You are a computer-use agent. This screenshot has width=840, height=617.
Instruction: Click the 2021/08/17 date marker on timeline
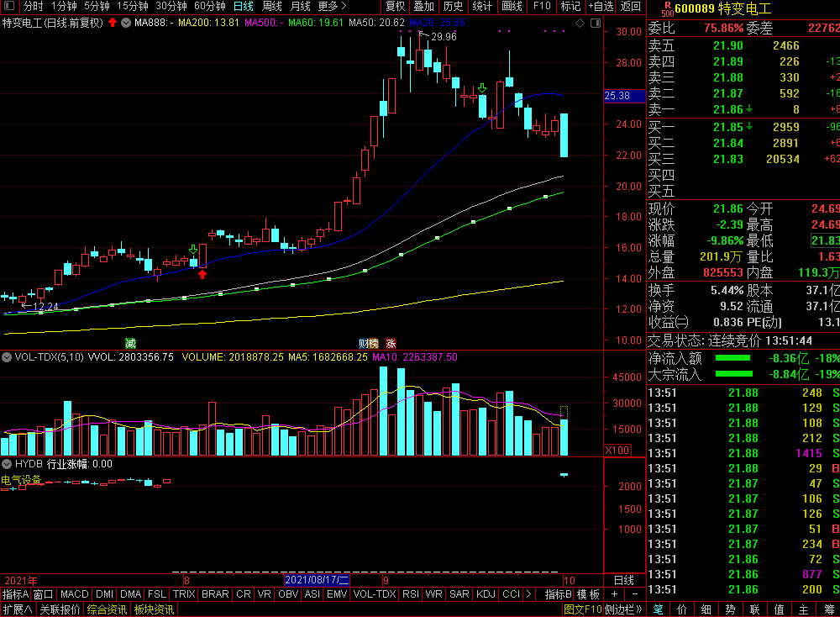(x=317, y=580)
